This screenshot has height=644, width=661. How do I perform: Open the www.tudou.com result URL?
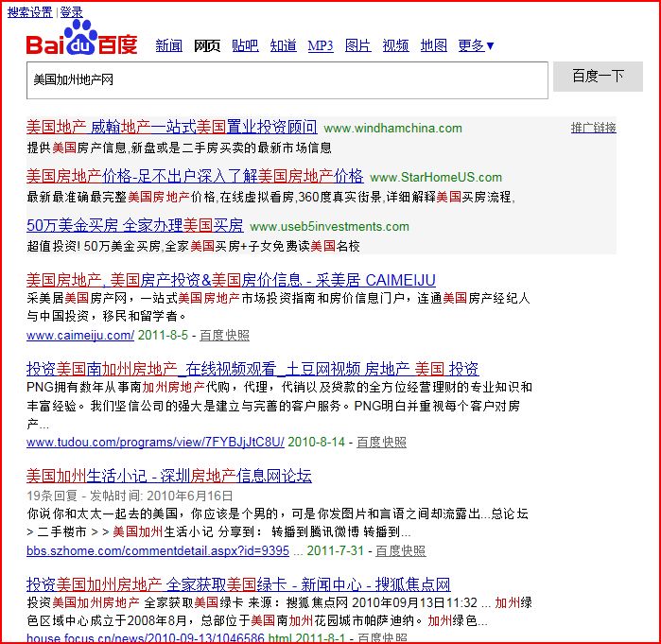(155, 442)
